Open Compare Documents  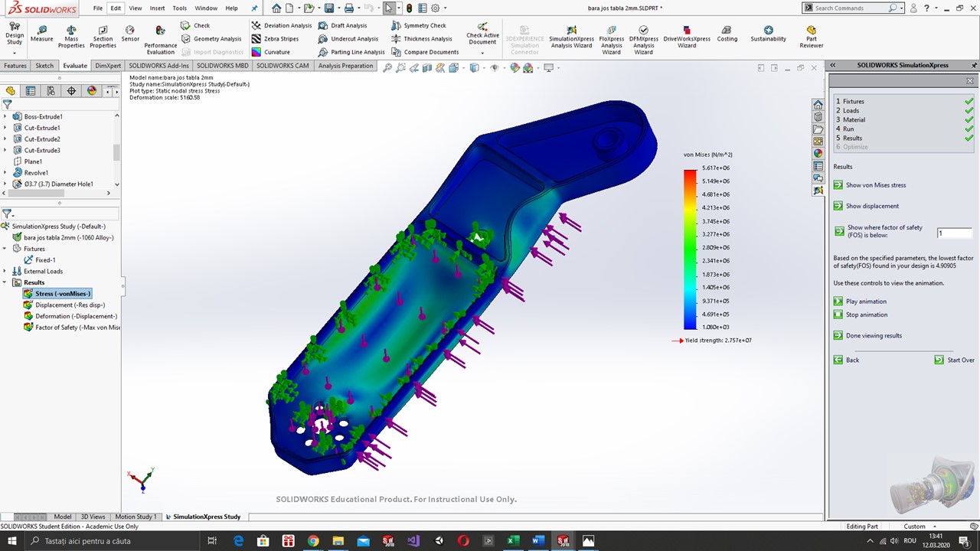[425, 52]
